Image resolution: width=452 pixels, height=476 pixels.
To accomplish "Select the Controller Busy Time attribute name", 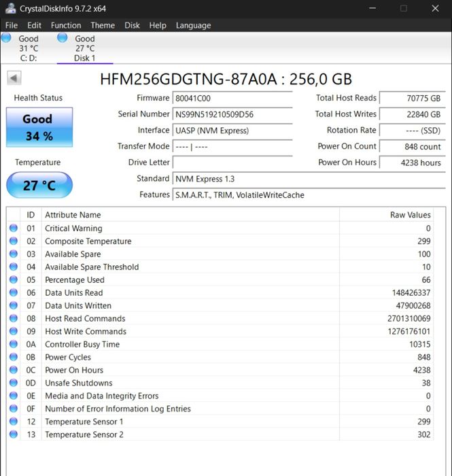I will pos(82,344).
